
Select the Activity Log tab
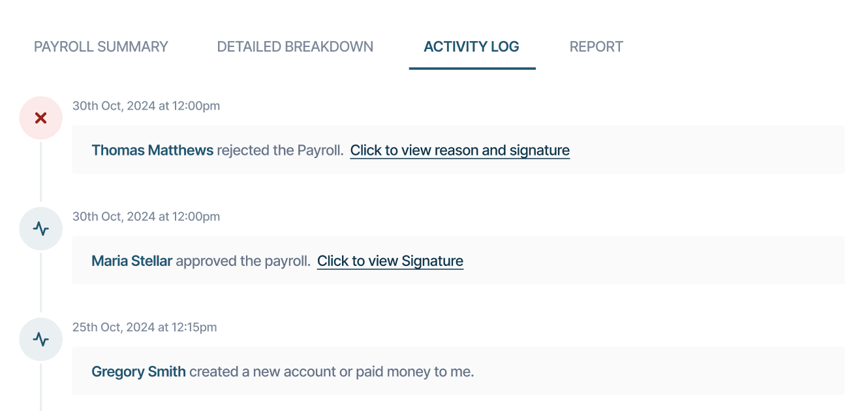click(471, 47)
